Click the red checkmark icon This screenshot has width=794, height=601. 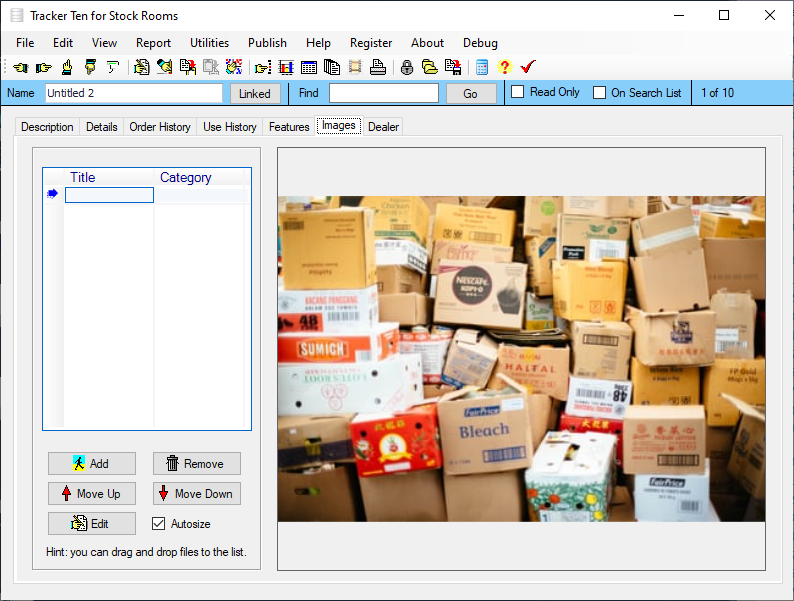(x=528, y=67)
